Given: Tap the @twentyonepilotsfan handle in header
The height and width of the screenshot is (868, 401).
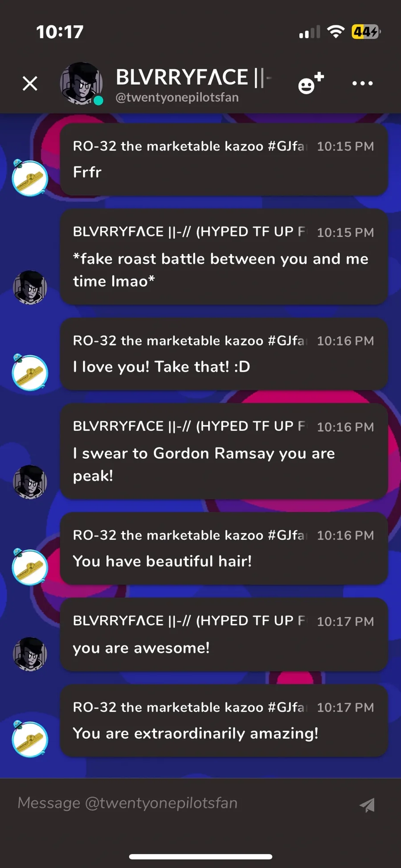Looking at the screenshot, I should pos(177,97).
